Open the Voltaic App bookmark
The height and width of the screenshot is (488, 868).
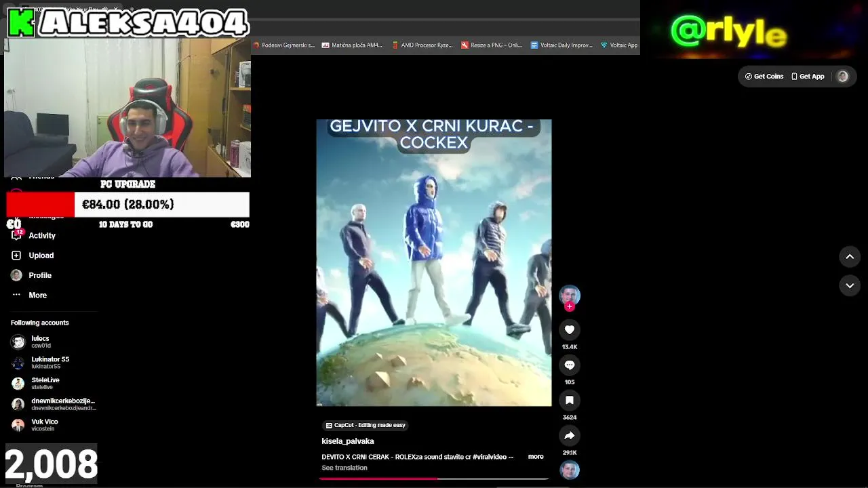click(619, 45)
